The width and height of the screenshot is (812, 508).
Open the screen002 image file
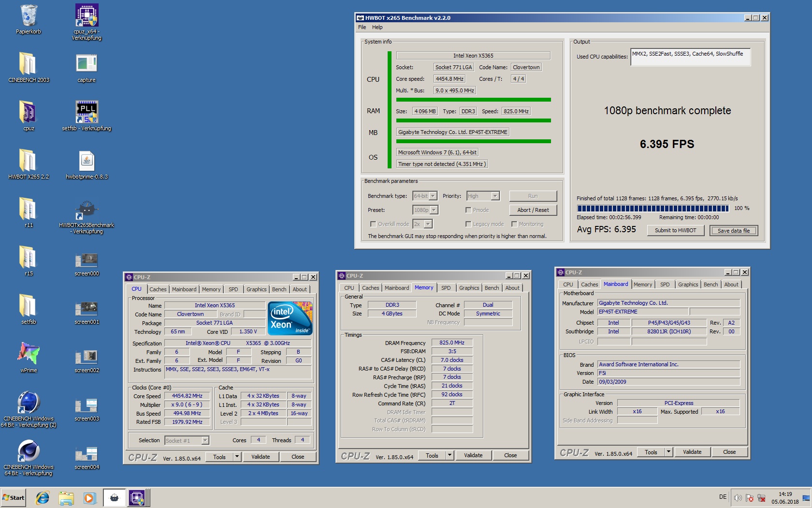pos(87,360)
